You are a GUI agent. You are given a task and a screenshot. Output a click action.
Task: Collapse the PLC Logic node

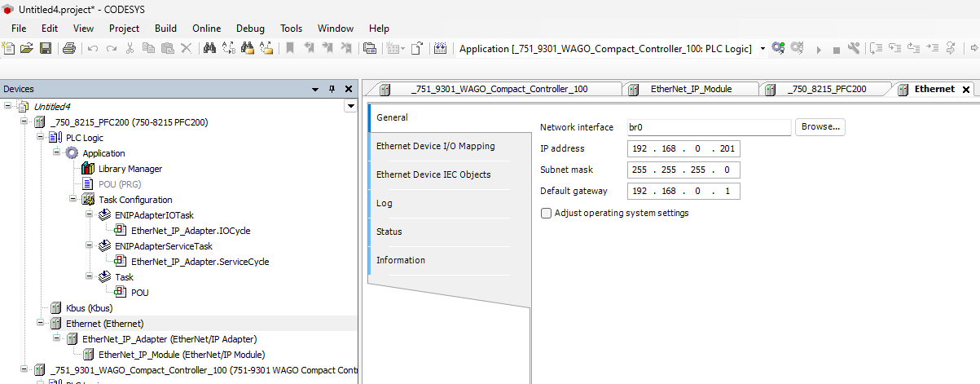41,138
